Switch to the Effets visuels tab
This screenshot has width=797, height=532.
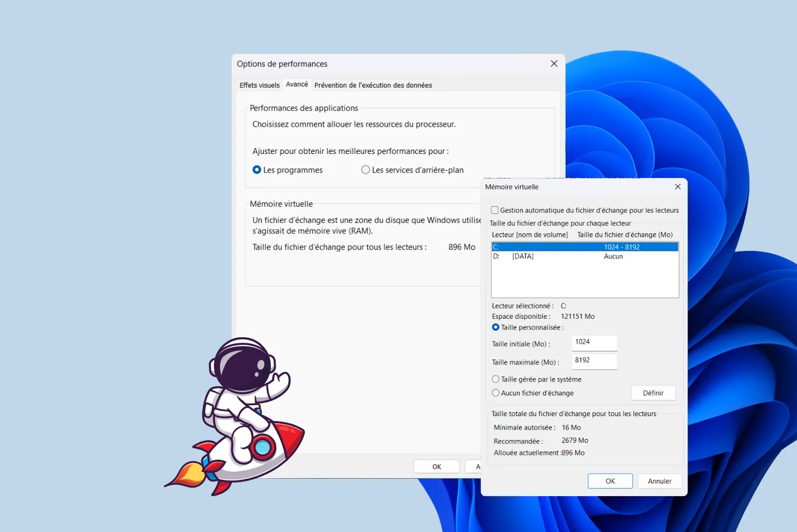coord(259,85)
